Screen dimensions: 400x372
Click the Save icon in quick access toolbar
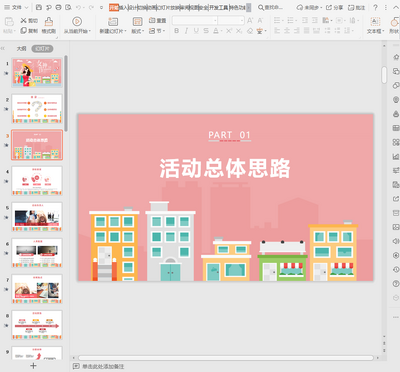pyautogui.click(x=39, y=7)
